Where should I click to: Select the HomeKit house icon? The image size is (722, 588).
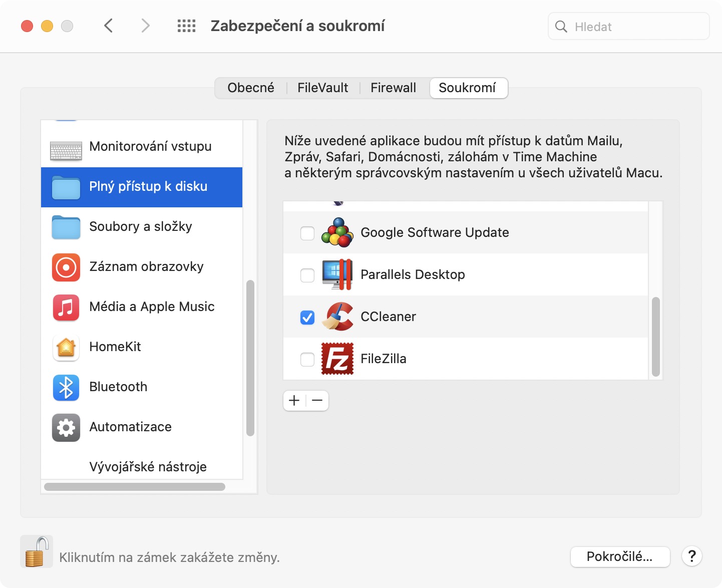66,347
